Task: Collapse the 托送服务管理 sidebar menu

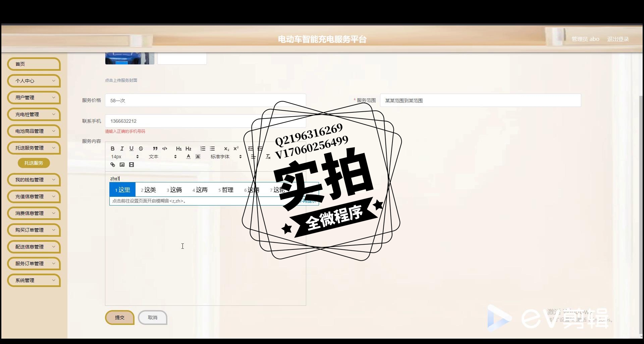Action: pos(34,148)
